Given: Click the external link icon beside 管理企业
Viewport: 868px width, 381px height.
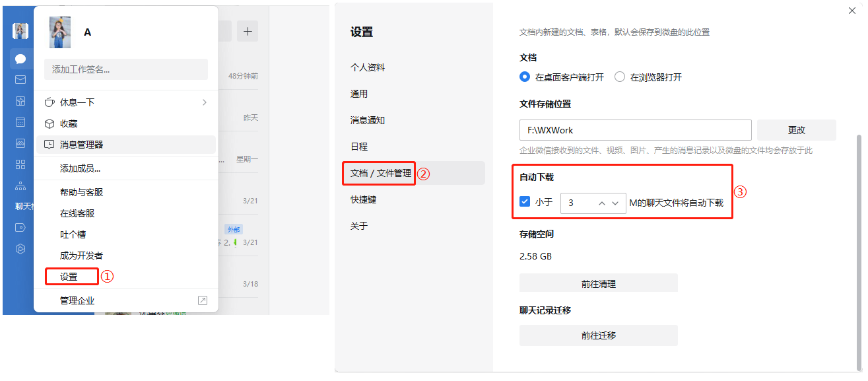Looking at the screenshot, I should click(x=203, y=300).
